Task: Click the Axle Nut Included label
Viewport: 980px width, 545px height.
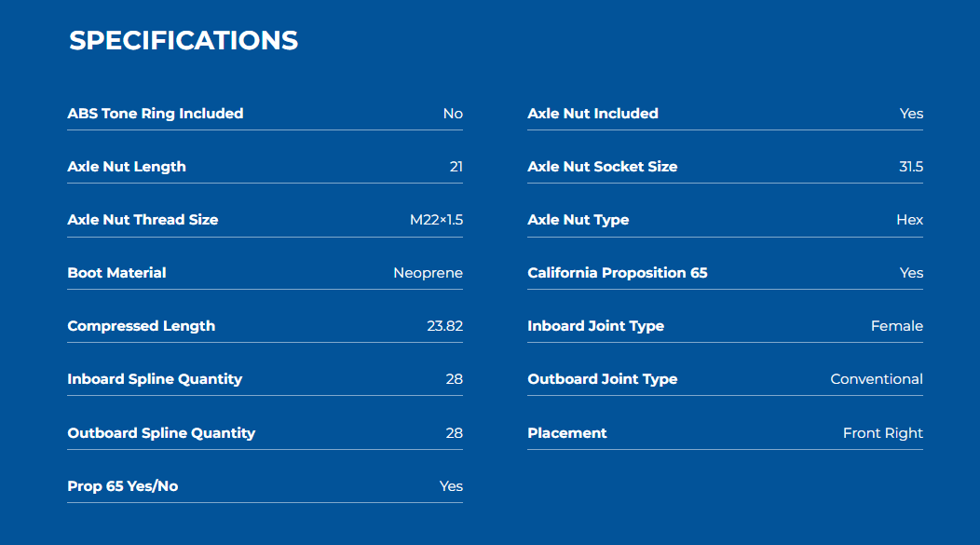Action: pos(592,114)
